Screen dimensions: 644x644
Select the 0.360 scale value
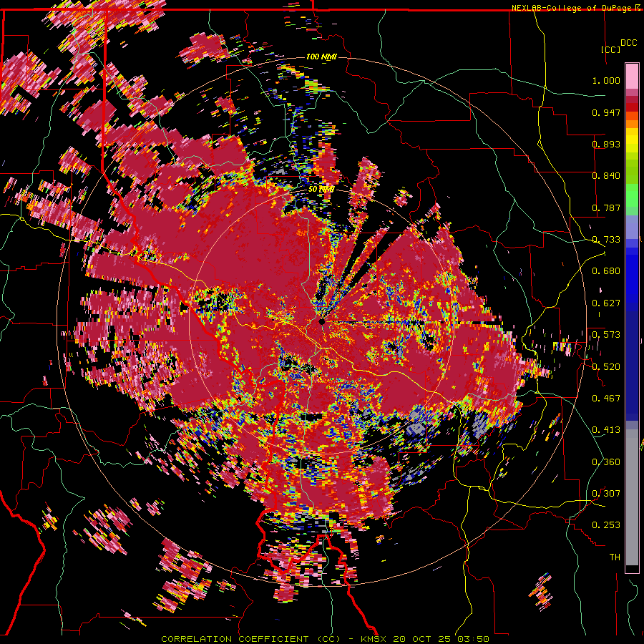click(x=606, y=462)
